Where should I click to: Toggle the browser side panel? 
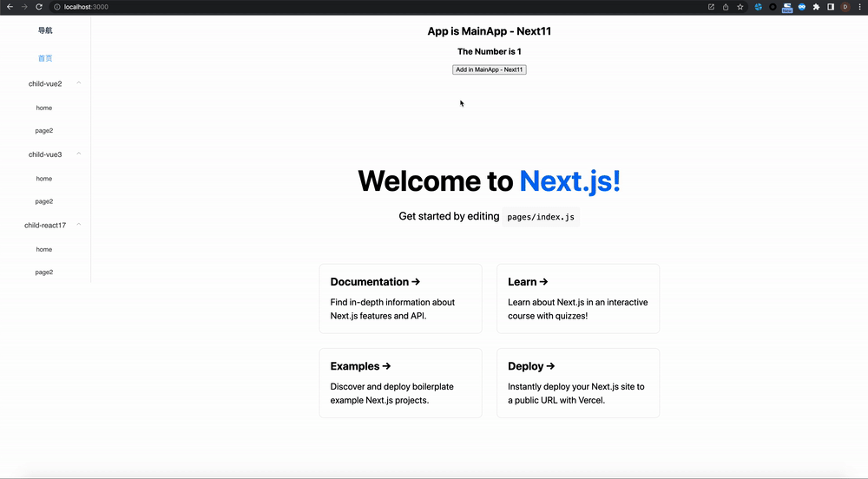pos(831,7)
